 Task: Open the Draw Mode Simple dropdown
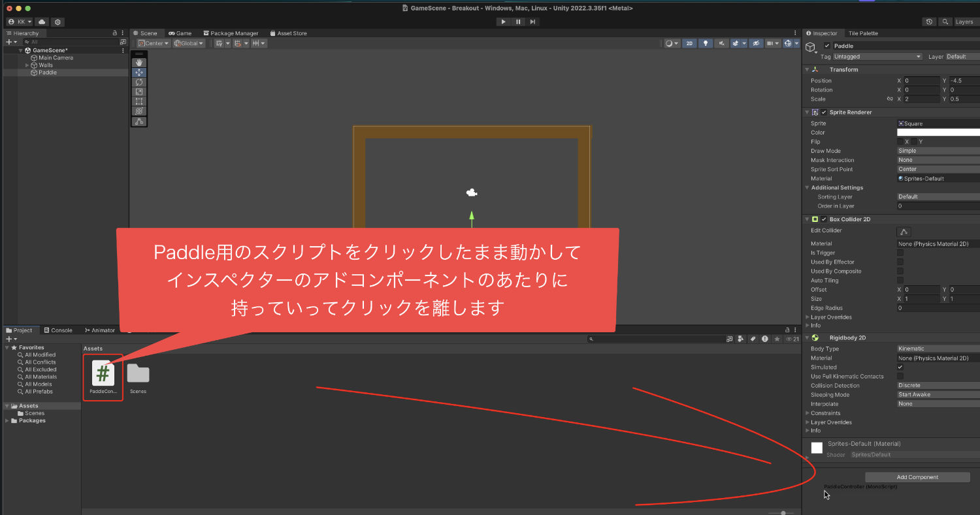tap(938, 151)
